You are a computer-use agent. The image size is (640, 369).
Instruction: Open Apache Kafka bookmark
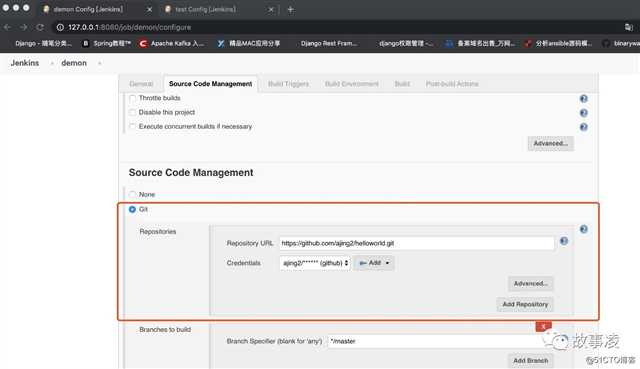[171, 43]
